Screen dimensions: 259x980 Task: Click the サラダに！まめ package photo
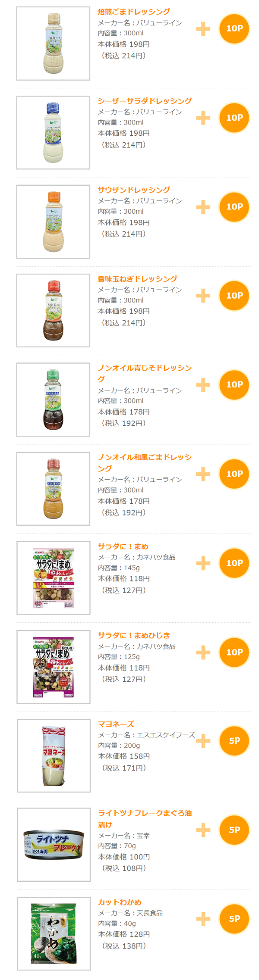click(x=54, y=578)
